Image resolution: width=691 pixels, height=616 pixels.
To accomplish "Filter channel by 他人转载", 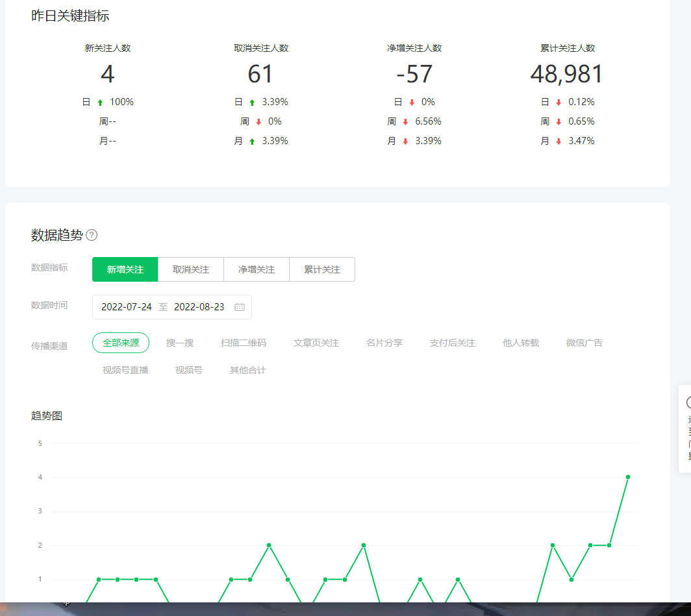I will point(521,343).
